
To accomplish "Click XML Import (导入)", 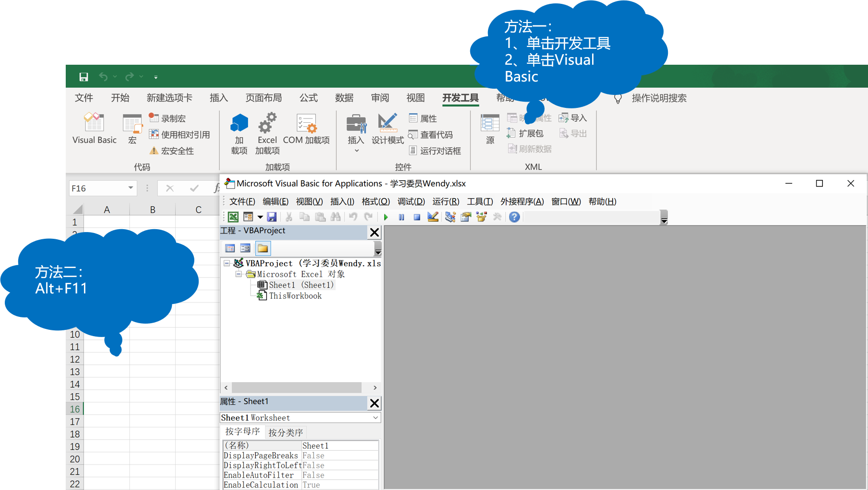I will point(573,118).
